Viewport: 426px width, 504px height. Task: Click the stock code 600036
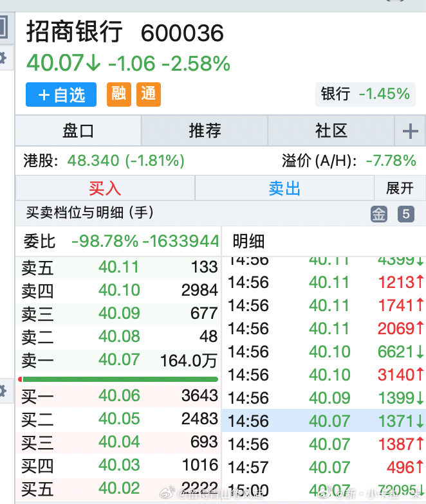182,33
